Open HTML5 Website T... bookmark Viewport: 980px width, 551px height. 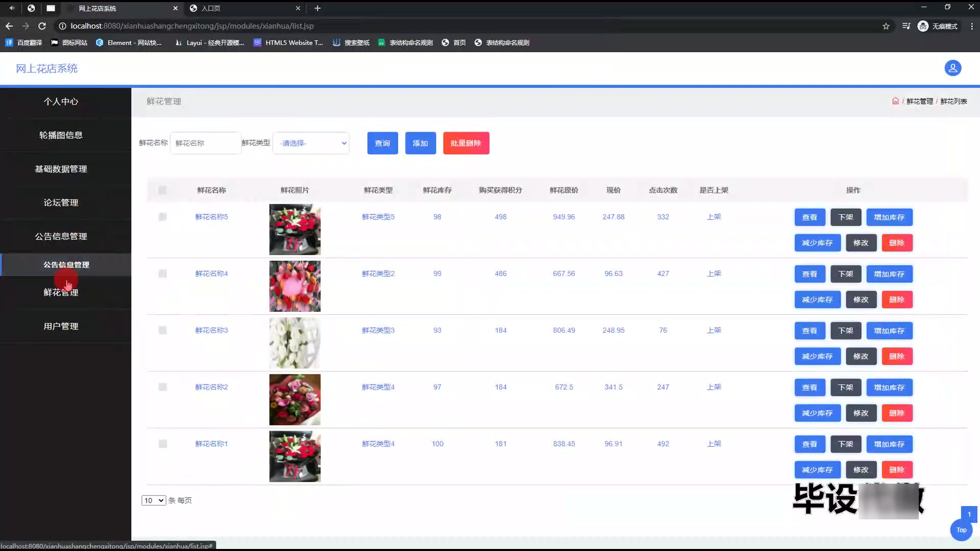tap(288, 43)
